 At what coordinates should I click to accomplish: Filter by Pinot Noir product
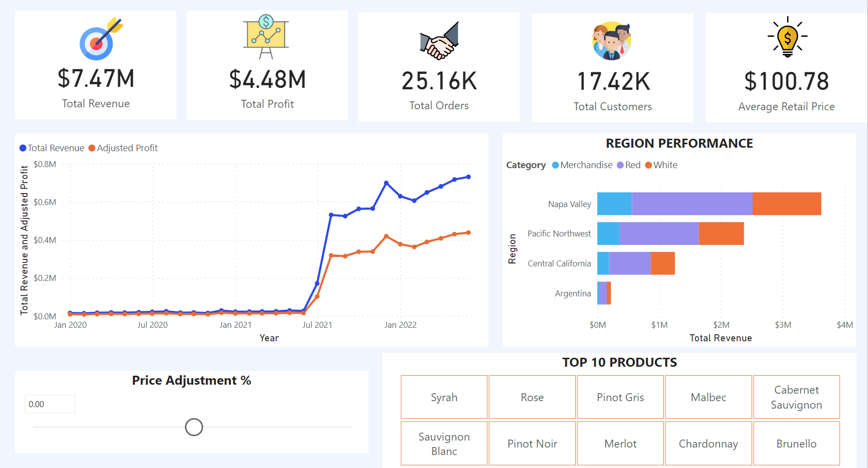coord(532,444)
